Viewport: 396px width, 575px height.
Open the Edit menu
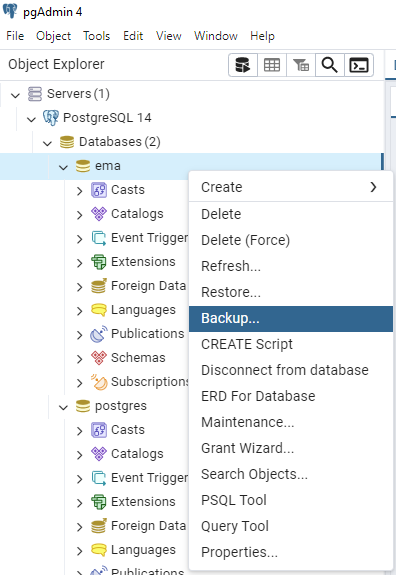133,36
